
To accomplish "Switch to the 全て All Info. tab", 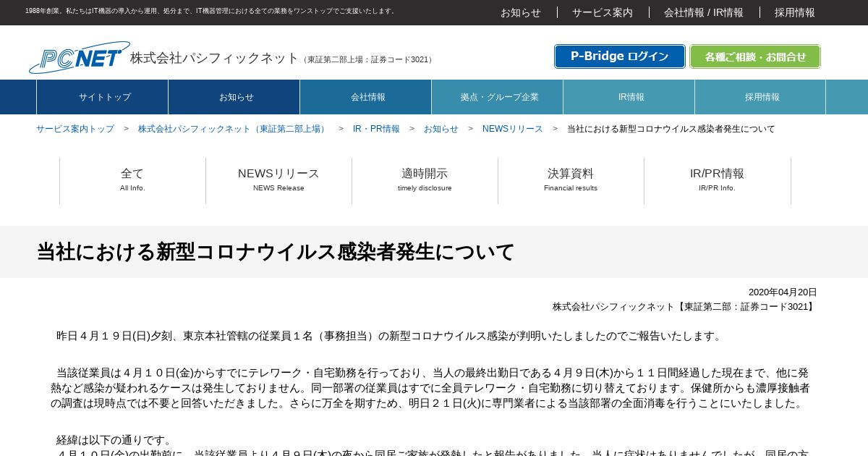I will click(x=132, y=180).
